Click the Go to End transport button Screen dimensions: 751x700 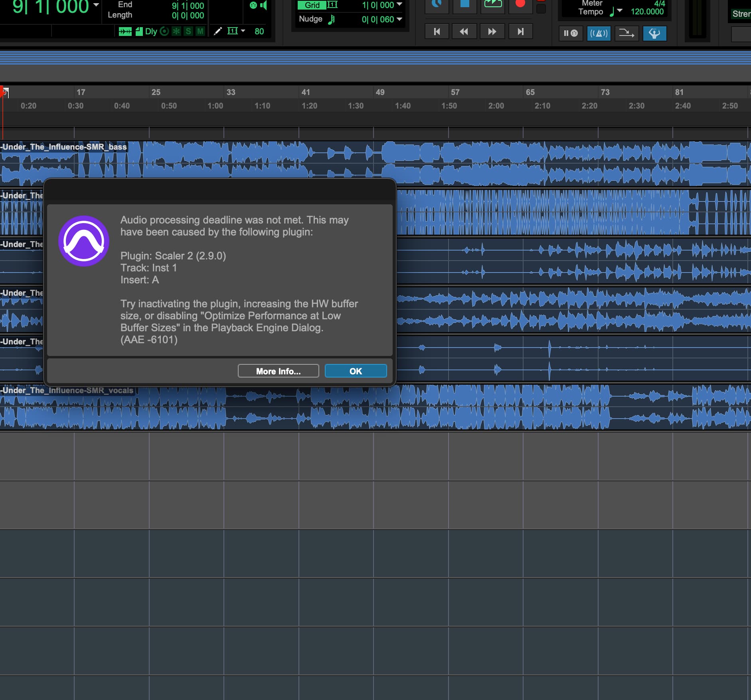(520, 32)
